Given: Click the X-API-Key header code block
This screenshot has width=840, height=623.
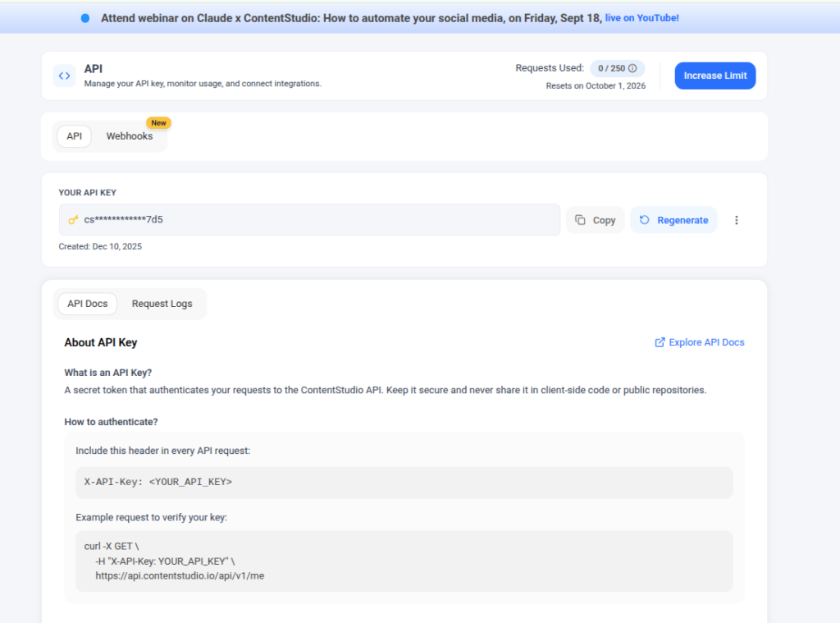Looking at the screenshot, I should pos(404,482).
